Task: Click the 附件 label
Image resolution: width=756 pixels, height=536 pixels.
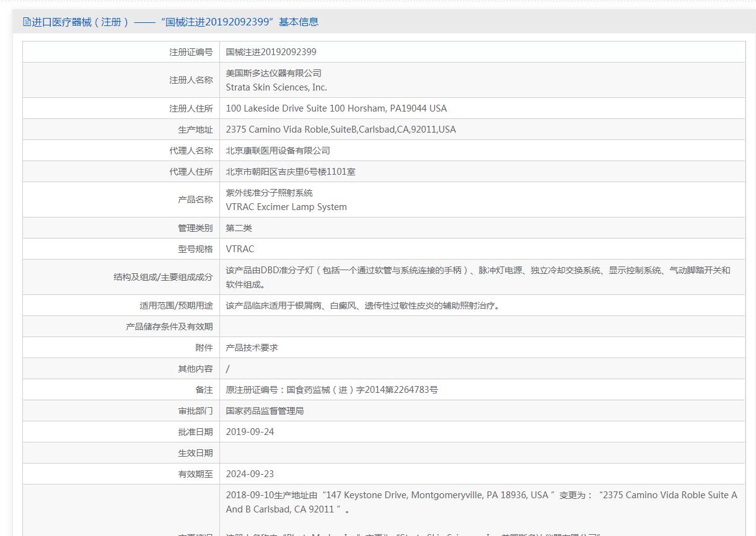Action: pos(204,348)
